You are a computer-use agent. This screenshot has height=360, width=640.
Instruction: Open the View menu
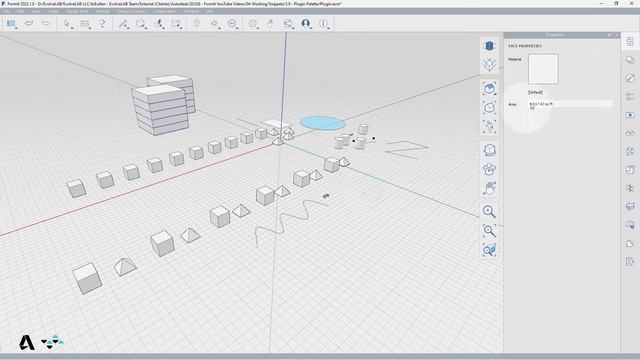(36, 11)
